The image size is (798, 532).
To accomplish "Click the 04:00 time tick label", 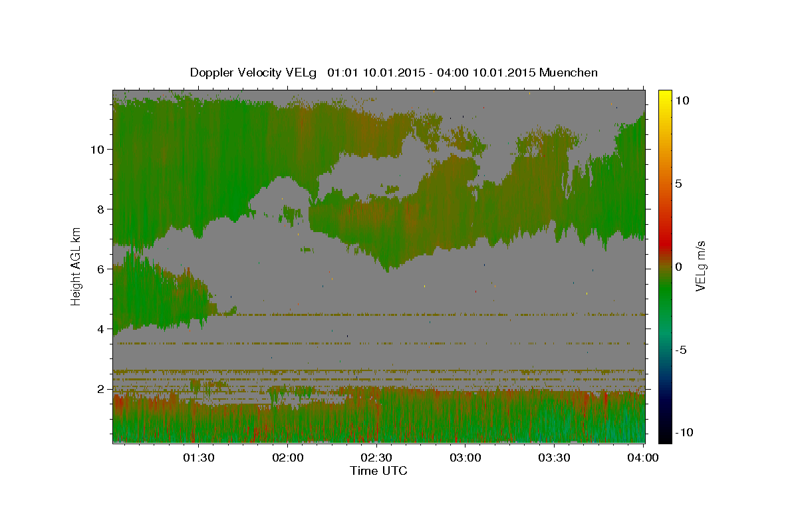I will point(643,458).
